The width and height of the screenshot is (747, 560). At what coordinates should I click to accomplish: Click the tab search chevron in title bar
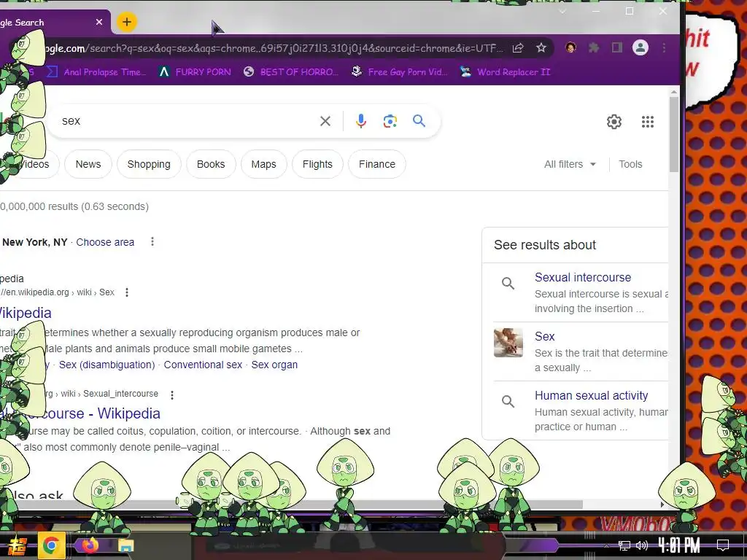(562, 11)
